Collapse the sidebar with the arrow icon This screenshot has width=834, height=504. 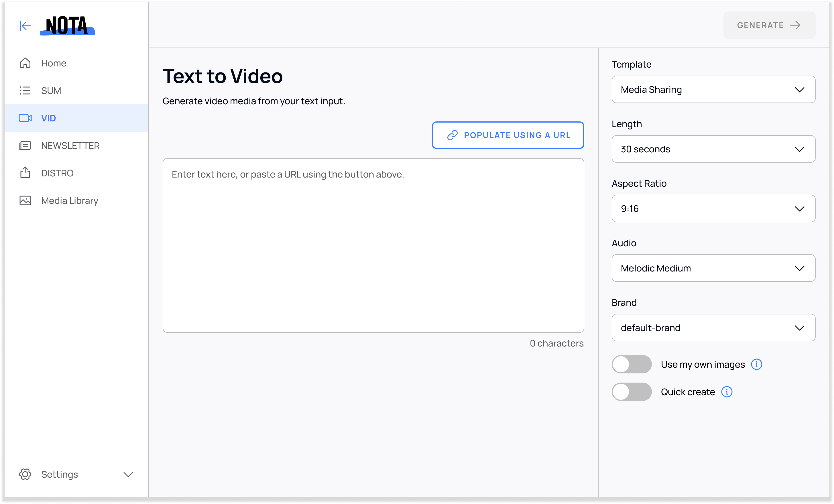click(x=25, y=26)
